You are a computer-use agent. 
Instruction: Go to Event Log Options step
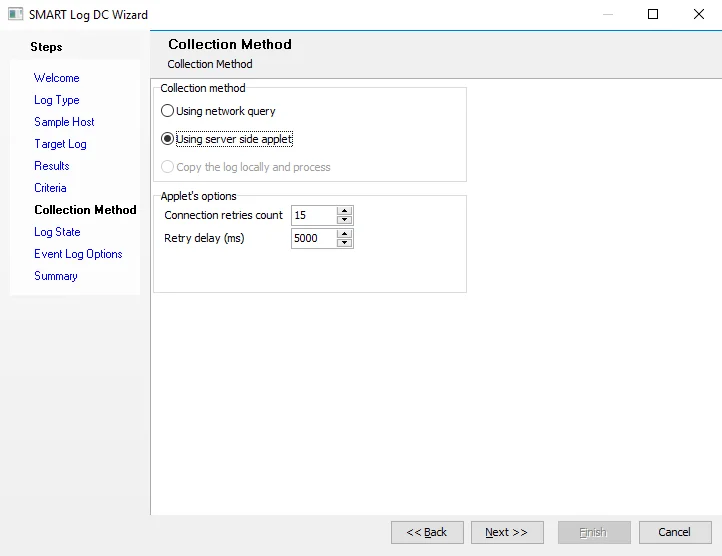click(78, 254)
